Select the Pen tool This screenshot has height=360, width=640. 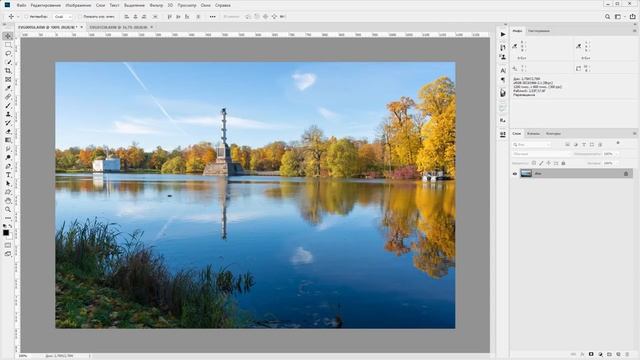[x=8, y=166]
